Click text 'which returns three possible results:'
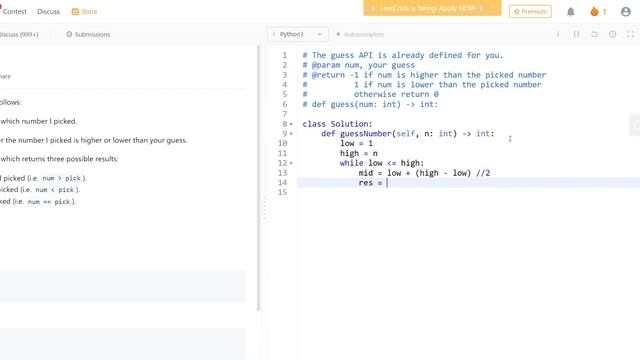Screen dimensions: 640x360 tap(60, 159)
